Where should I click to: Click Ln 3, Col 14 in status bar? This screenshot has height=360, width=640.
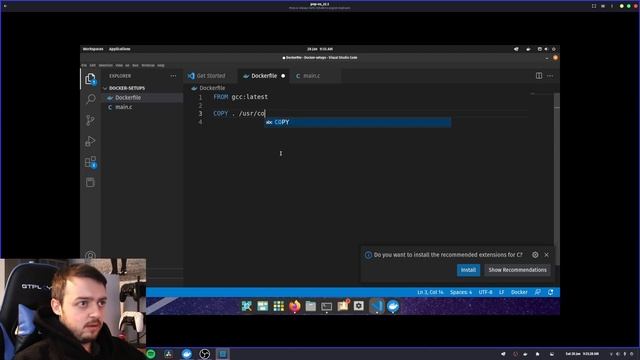(x=430, y=292)
